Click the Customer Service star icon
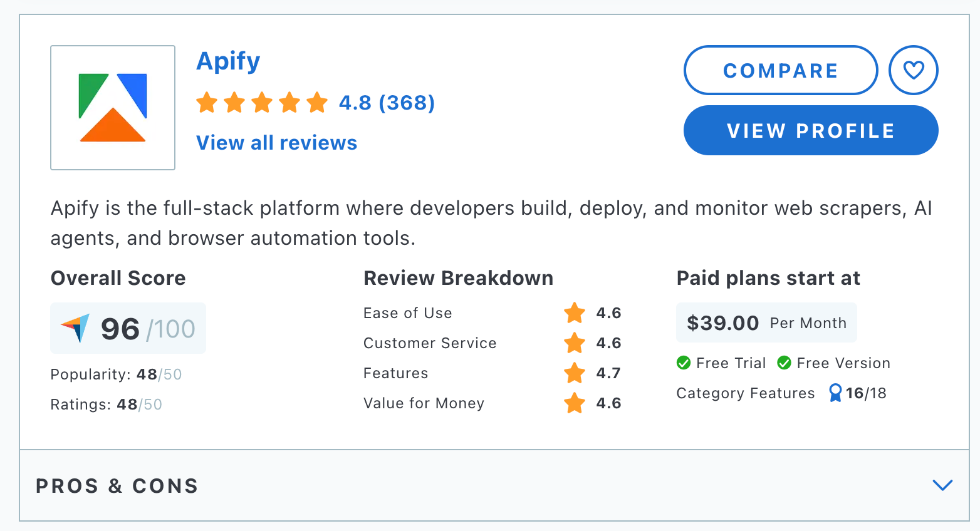The height and width of the screenshot is (531, 980). coord(574,343)
